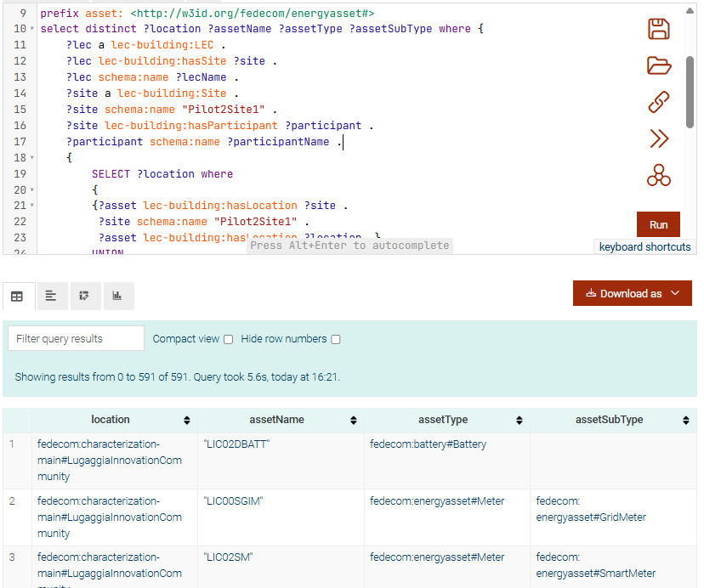Enable Compact view checkbox
The width and height of the screenshot is (704, 588).
pyautogui.click(x=229, y=339)
